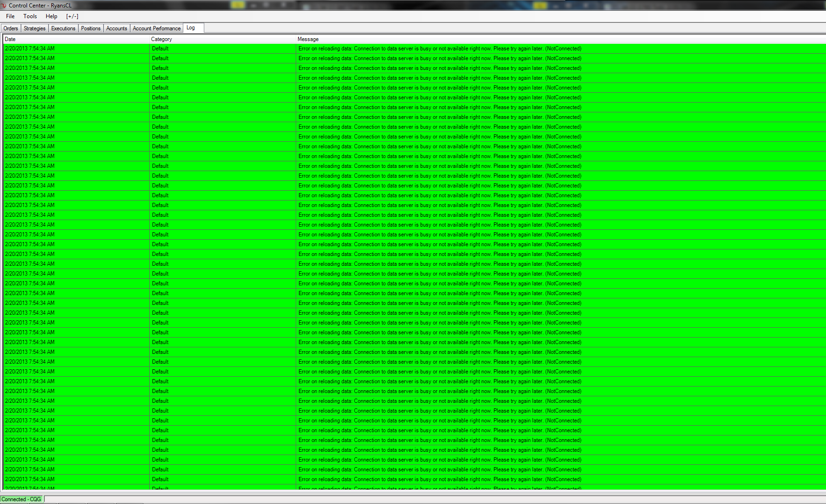The width and height of the screenshot is (826, 504).
Task: Switch to the Strategies tab
Action: [x=35, y=28]
